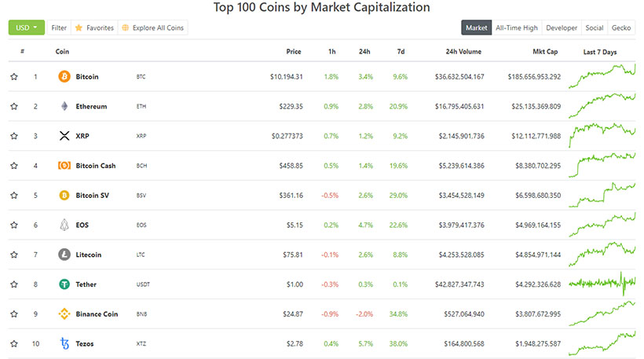This screenshot has width=644, height=359.
Task: Click the Filter button
Action: (x=59, y=27)
